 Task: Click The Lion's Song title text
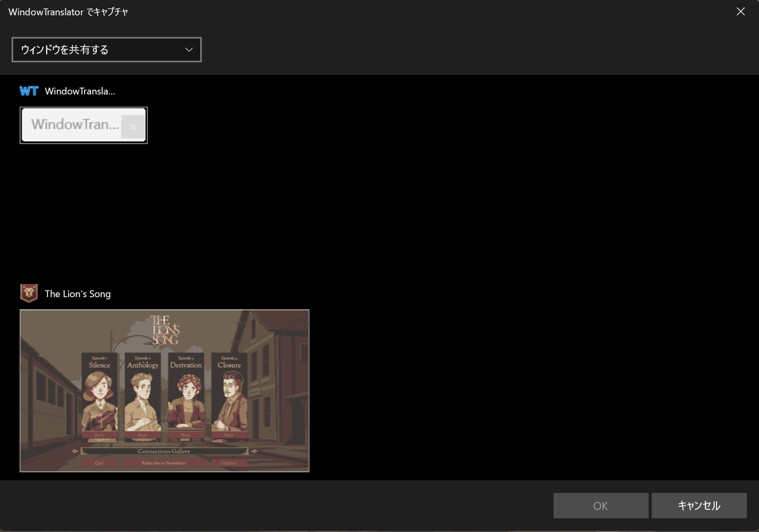pos(78,294)
